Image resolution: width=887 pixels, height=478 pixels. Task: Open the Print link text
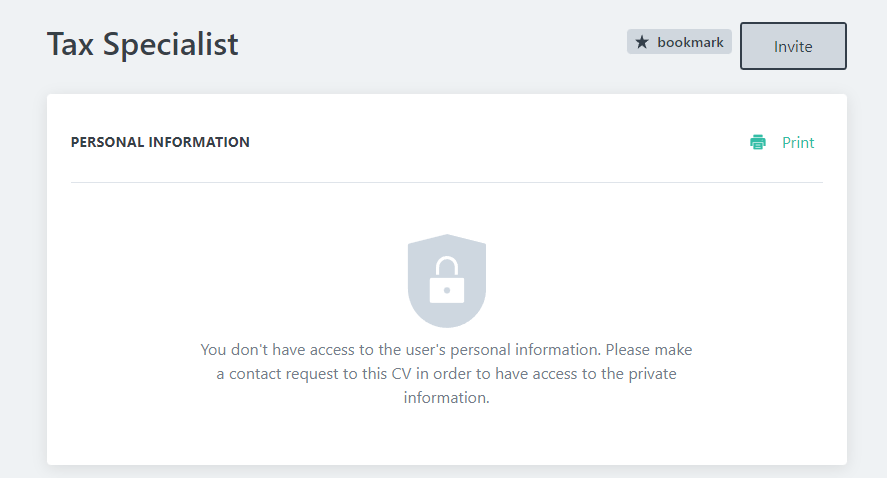pos(798,143)
